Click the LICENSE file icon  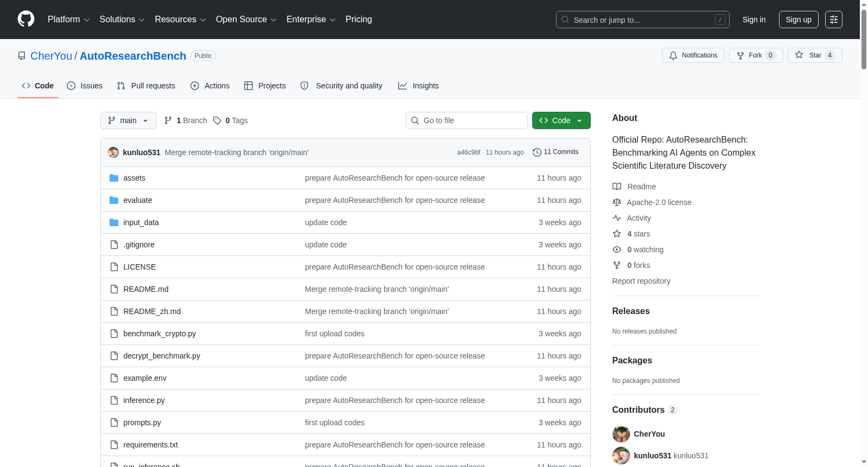(x=114, y=267)
